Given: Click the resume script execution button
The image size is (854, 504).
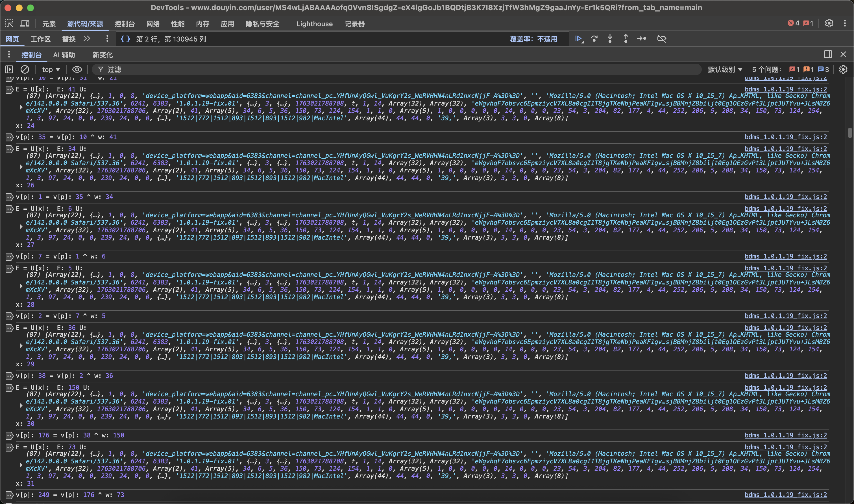Looking at the screenshot, I should pos(578,39).
